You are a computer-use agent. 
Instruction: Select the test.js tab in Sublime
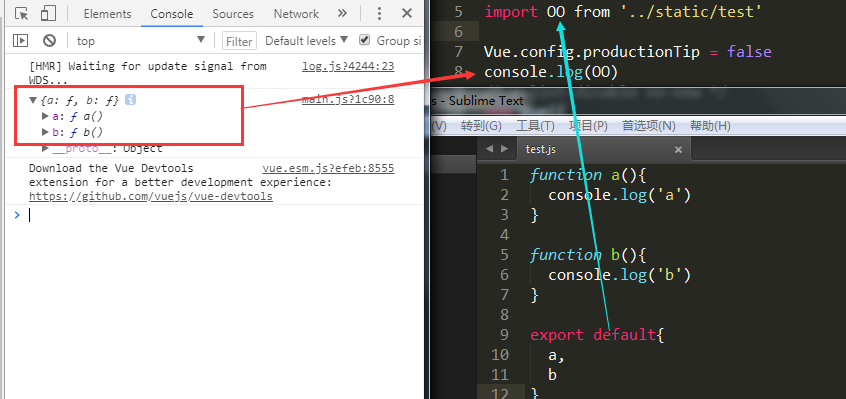540,149
